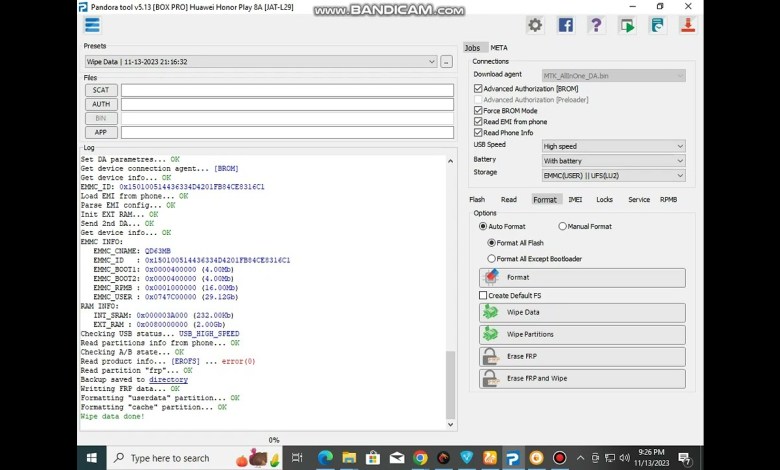
Task: Expand the Presets dropdown
Action: [x=261, y=62]
